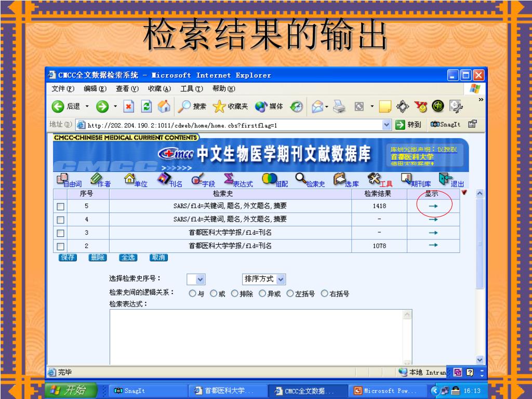Show results arrow for search history row 2
The height and width of the screenshot is (399, 532).
click(433, 245)
